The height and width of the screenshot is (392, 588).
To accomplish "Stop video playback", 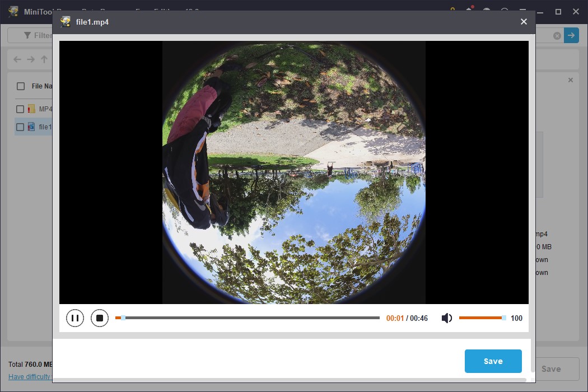I will click(100, 318).
